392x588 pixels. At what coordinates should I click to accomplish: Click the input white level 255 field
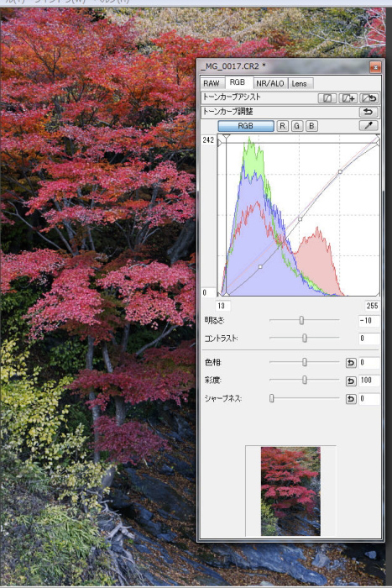372,306
